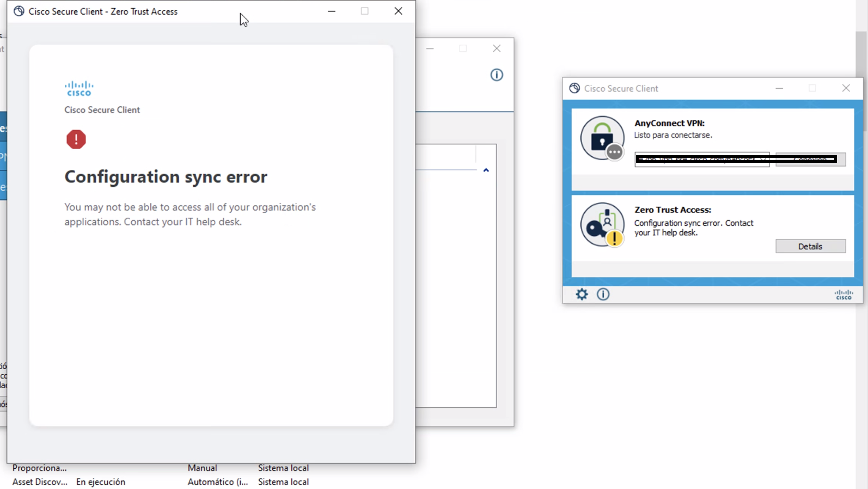Close the background window behind Zero Trust
This screenshot has width=868, height=489.
pyautogui.click(x=497, y=48)
